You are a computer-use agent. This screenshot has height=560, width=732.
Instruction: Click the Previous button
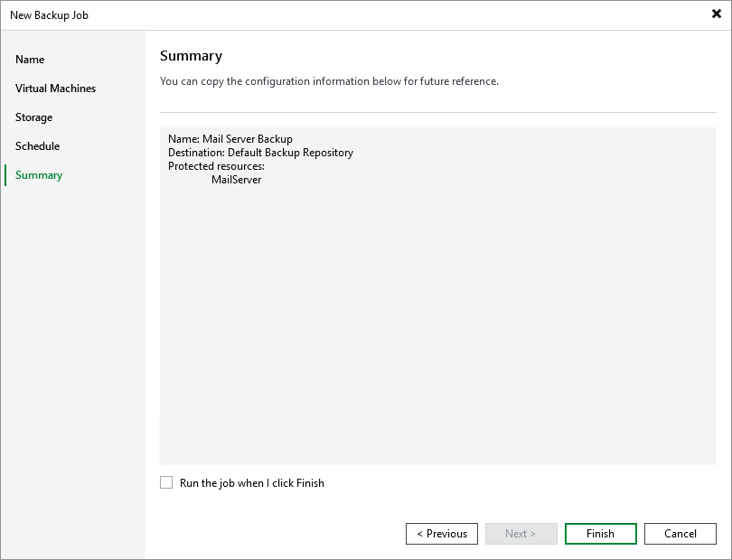coord(442,534)
